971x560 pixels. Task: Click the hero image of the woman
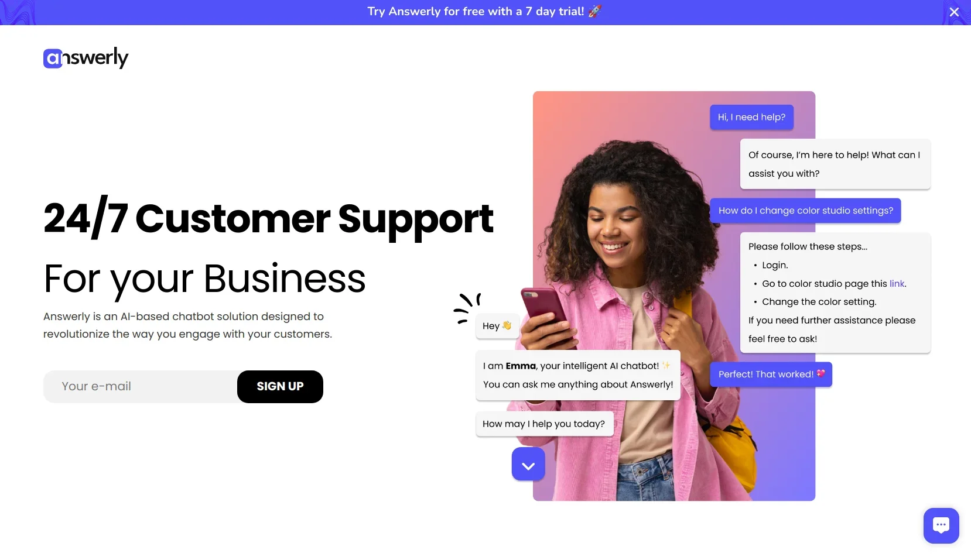coord(674,296)
